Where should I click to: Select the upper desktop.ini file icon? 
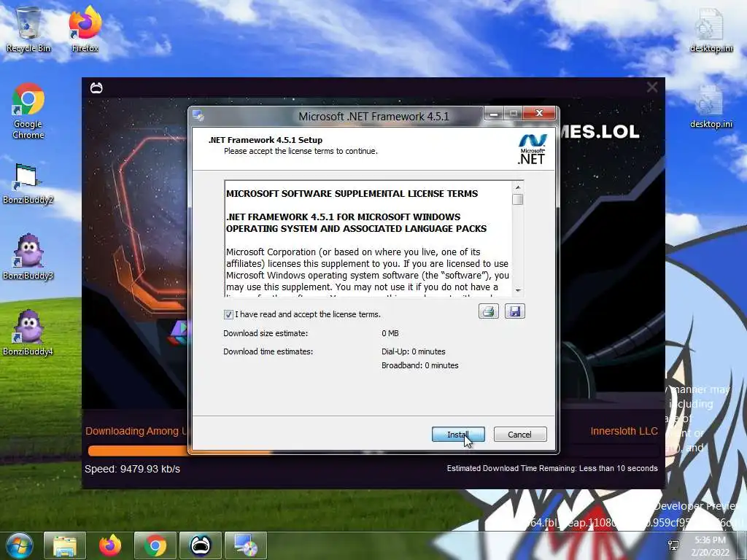pos(711,31)
